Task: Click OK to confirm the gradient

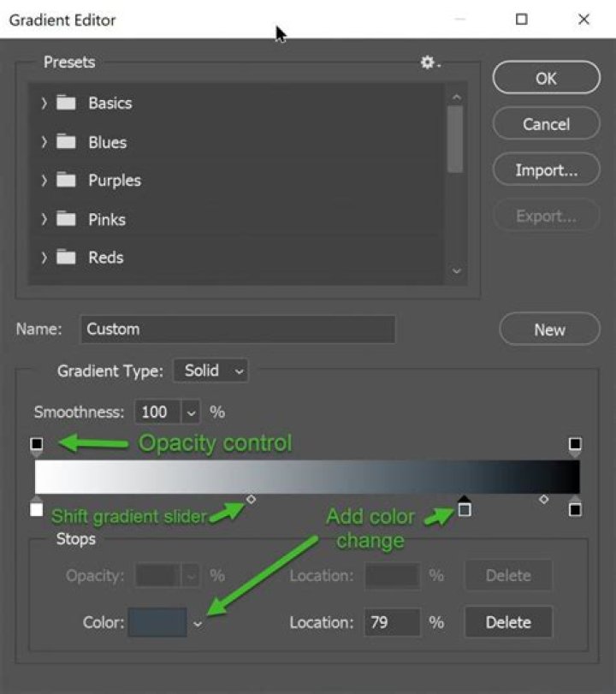Action: [x=546, y=78]
